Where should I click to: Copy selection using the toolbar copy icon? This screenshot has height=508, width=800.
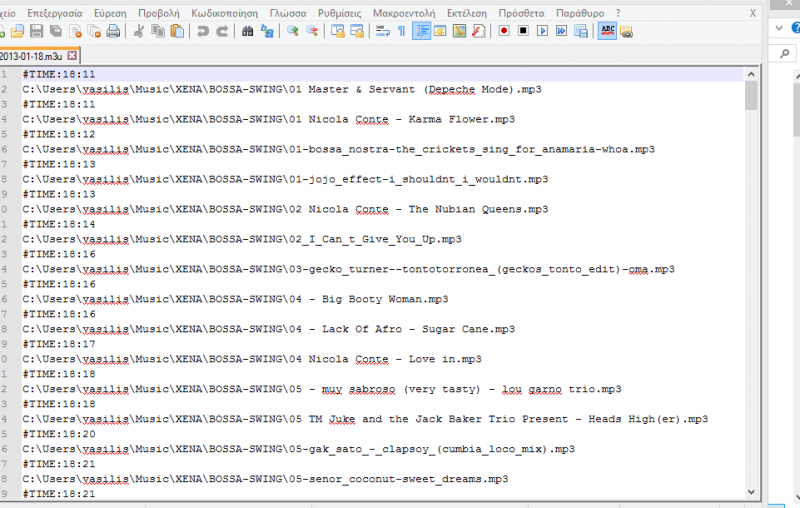[158, 32]
